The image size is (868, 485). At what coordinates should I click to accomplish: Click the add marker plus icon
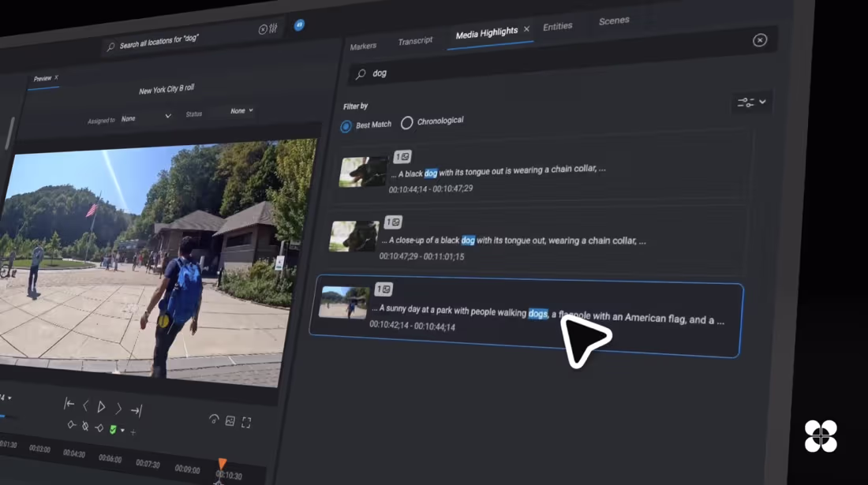(133, 432)
